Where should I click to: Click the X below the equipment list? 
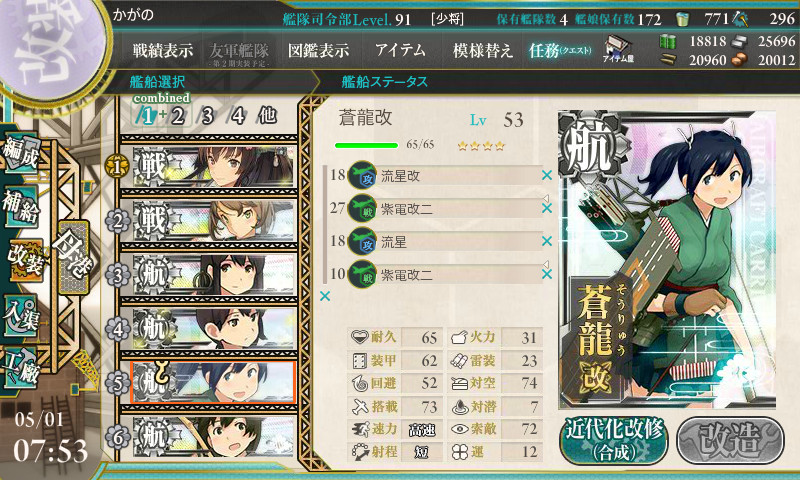[324, 296]
